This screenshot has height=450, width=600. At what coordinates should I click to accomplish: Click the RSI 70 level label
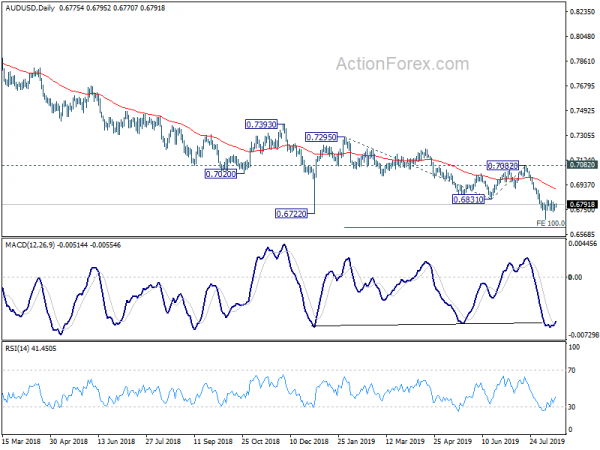[x=571, y=370]
